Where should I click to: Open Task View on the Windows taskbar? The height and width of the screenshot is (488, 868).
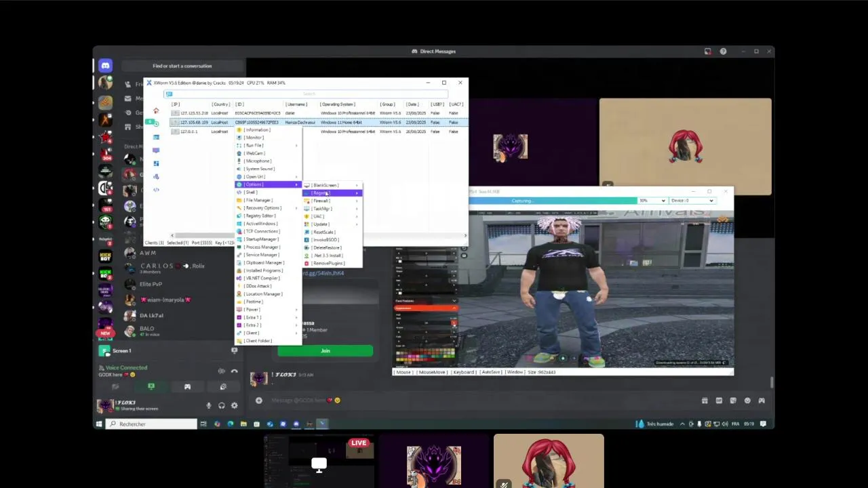pyautogui.click(x=203, y=424)
